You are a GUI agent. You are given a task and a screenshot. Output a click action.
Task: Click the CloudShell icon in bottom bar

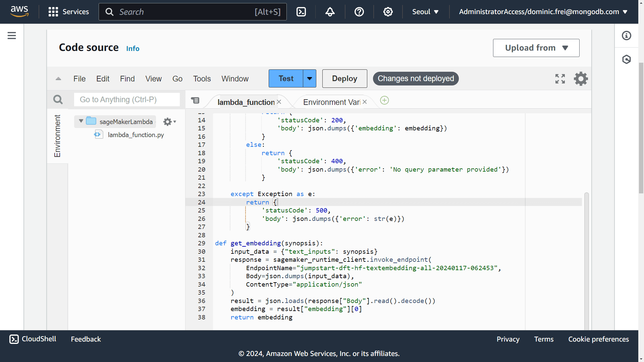click(13, 339)
